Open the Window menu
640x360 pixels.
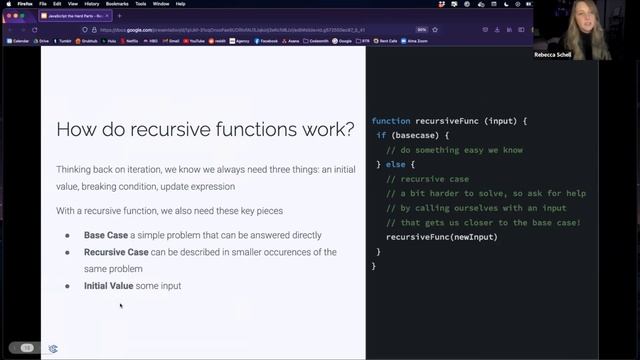pos(161,4)
